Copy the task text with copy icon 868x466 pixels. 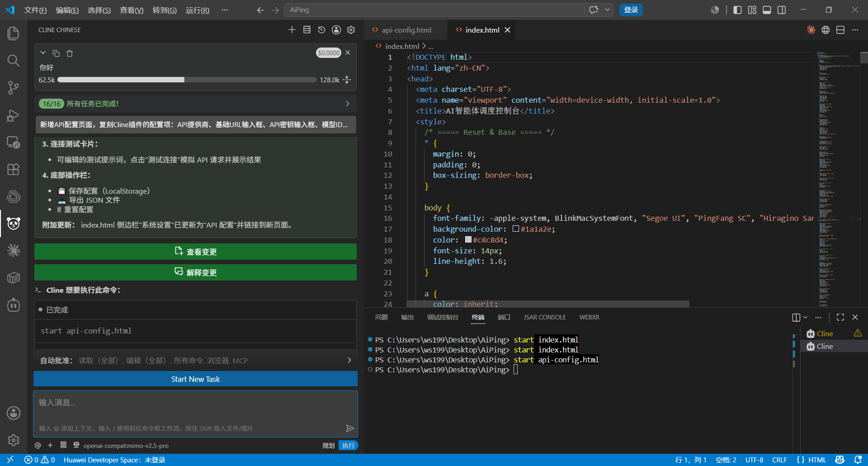pos(56,53)
